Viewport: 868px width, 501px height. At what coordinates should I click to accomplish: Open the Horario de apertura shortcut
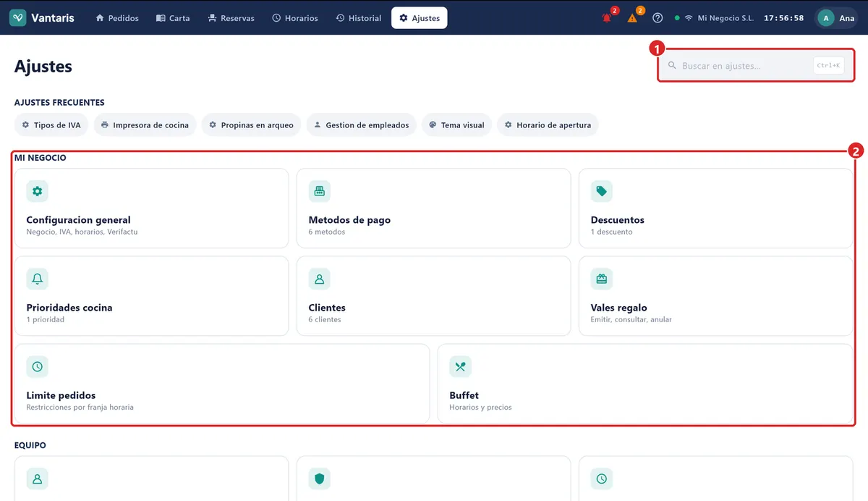548,125
